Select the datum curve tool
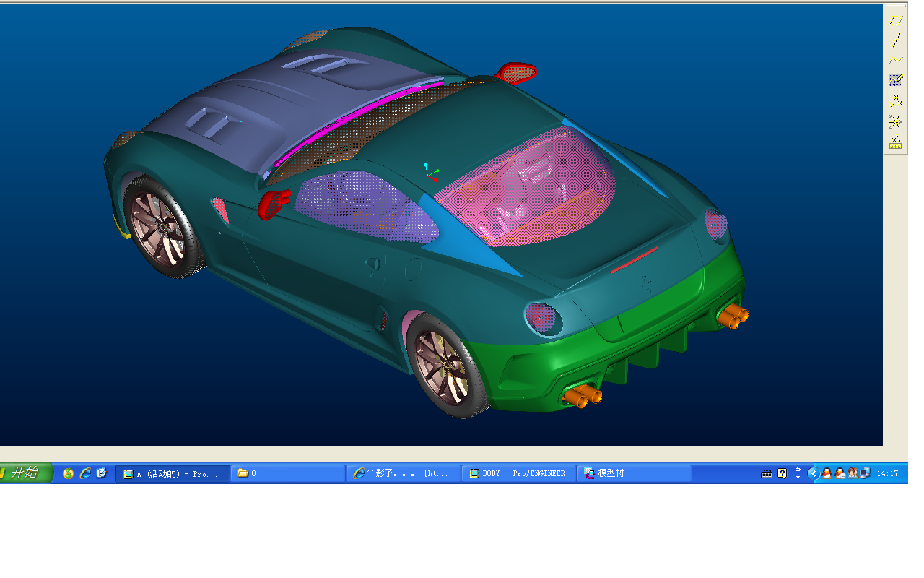This screenshot has width=924, height=578. [x=895, y=61]
